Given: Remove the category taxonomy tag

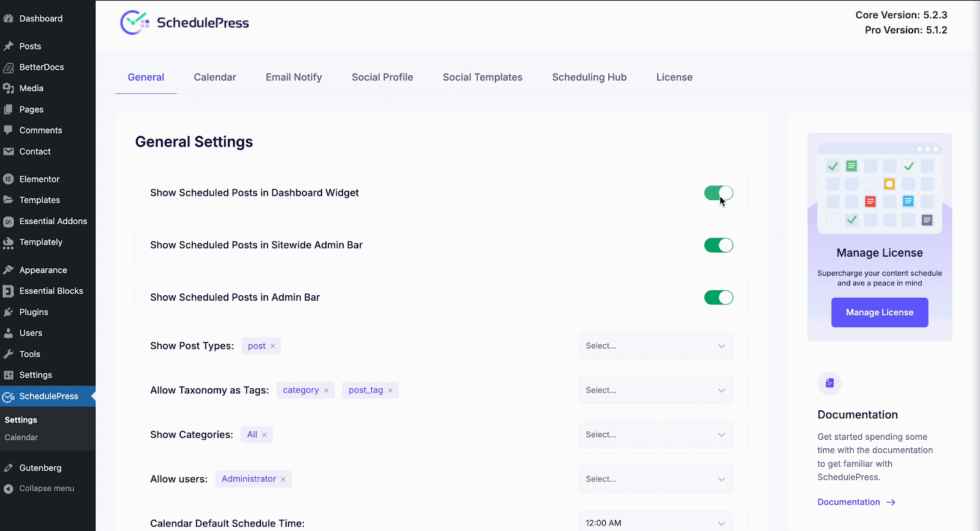Looking at the screenshot, I should click(326, 391).
